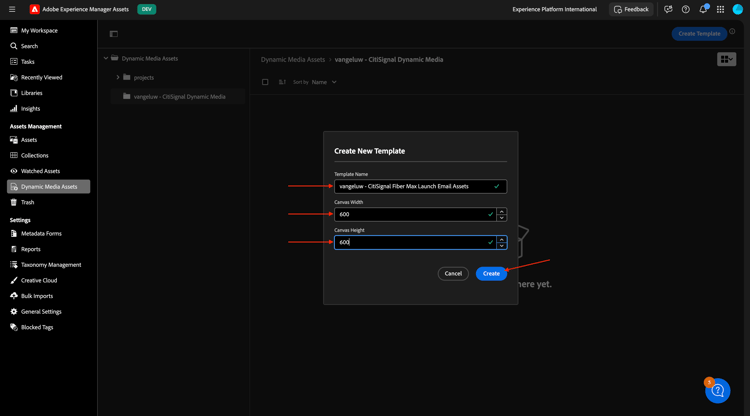Open the app switcher grid icon
Image resolution: width=750 pixels, height=416 pixels.
720,9
